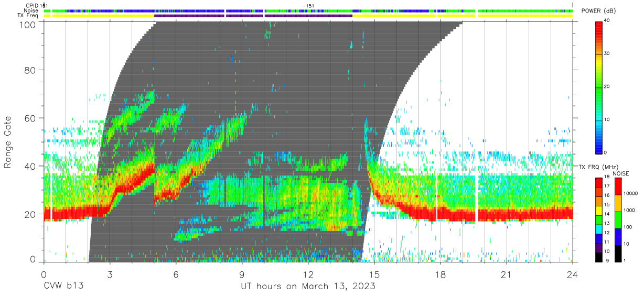The width and height of the screenshot is (644, 297).
Task: Click 'UT hours on March 13, 2023' title
Action: (308, 287)
